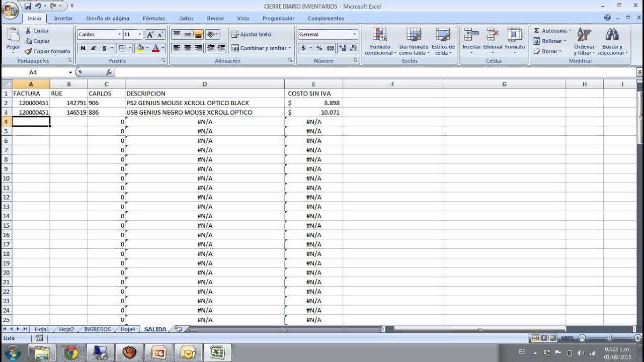Increase the cell indent
Image resolution: width=644 pixels, height=362 pixels.
point(221,48)
